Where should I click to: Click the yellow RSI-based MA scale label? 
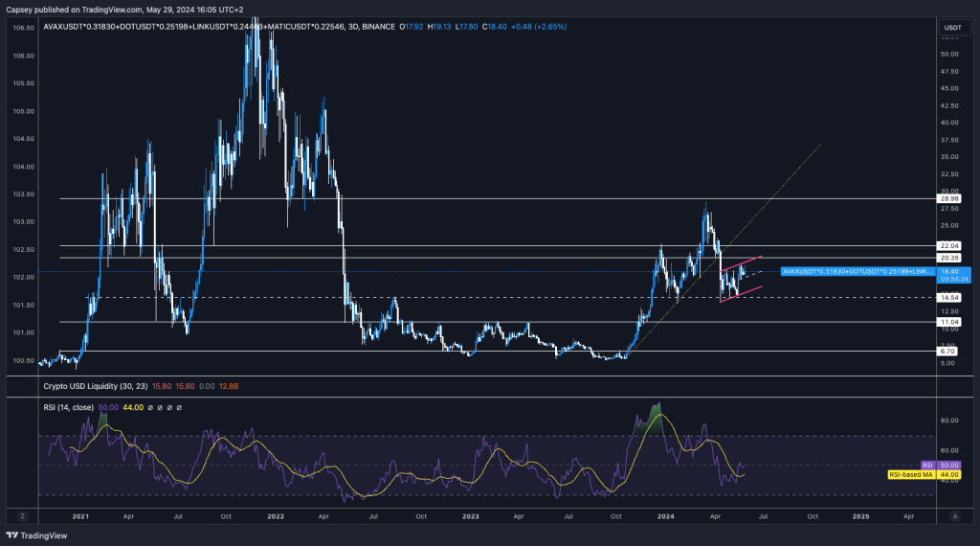(912, 475)
